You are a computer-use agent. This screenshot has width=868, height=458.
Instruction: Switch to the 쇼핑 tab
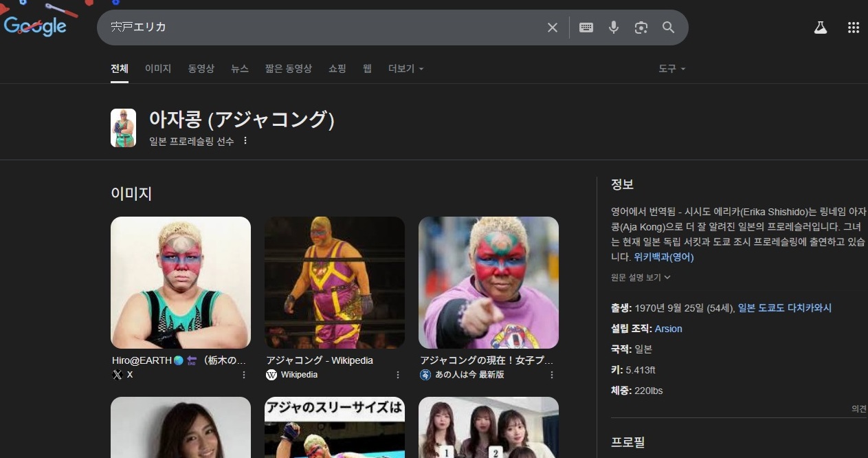point(337,69)
